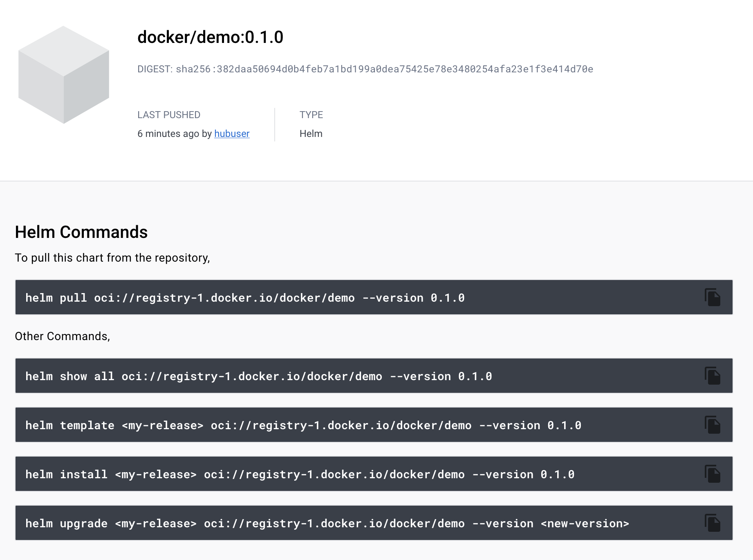Copy the helm pull command
This screenshot has width=753, height=560.
pos(712,297)
